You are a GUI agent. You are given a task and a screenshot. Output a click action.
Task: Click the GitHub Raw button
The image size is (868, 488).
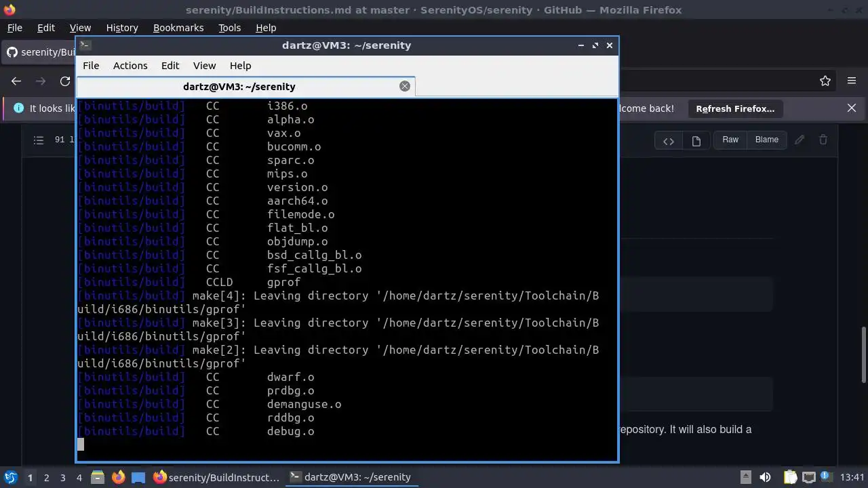(x=730, y=140)
